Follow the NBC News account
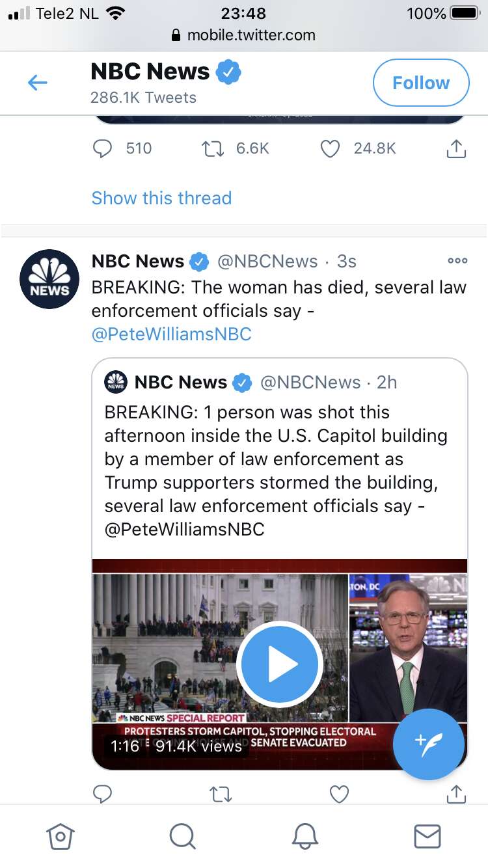 (x=421, y=83)
